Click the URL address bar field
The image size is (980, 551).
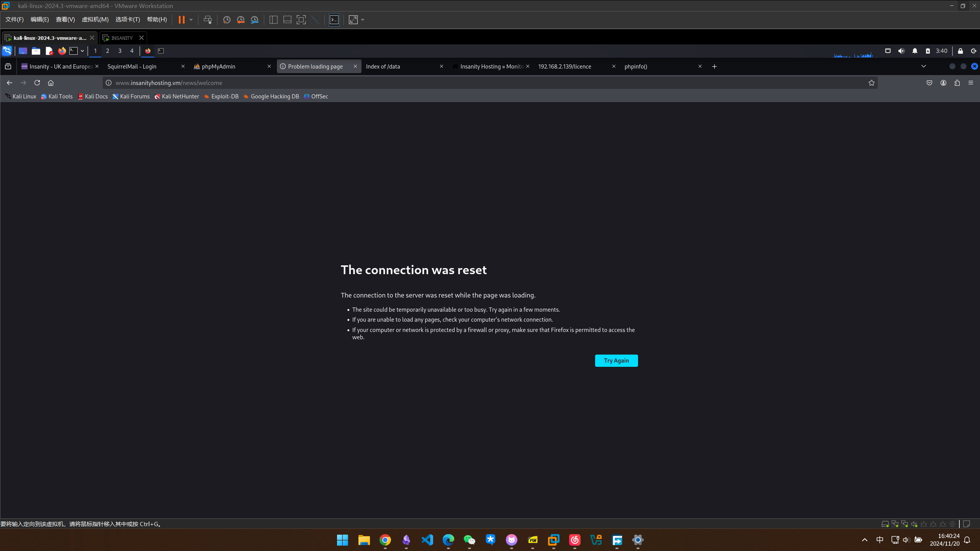[x=460, y=83]
